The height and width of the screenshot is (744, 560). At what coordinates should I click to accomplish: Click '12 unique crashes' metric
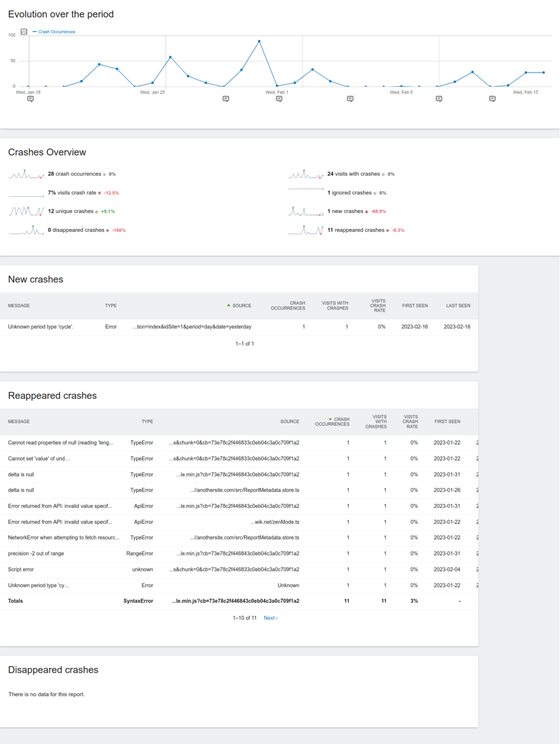(x=71, y=211)
